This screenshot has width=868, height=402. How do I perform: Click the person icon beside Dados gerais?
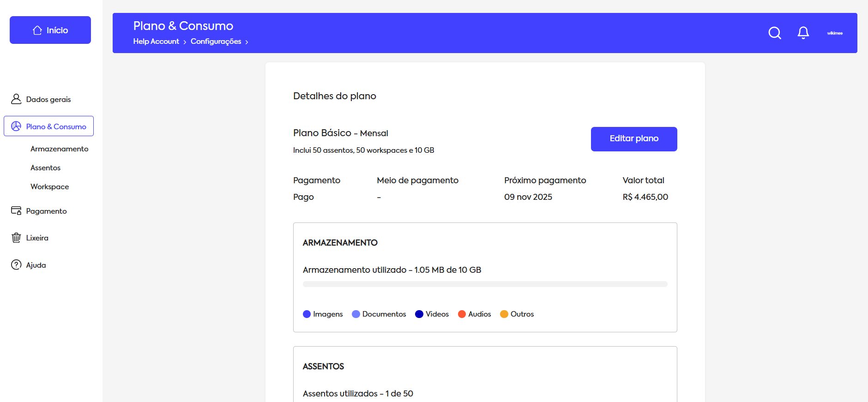point(16,99)
